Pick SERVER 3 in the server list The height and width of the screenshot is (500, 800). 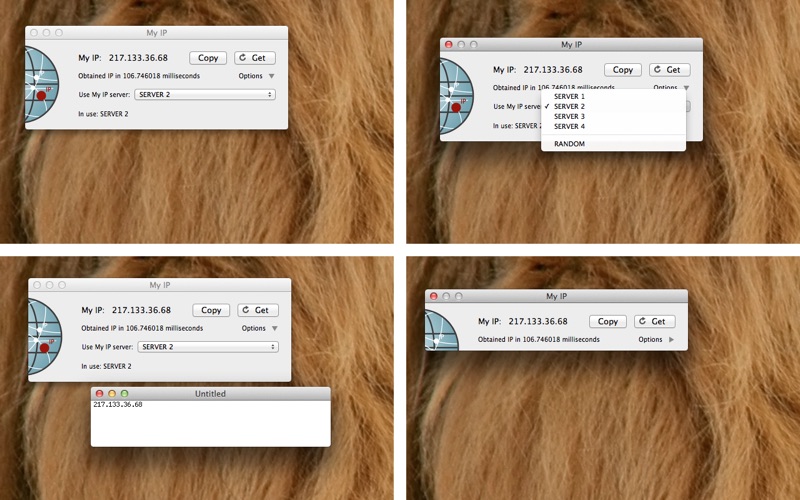(569, 116)
